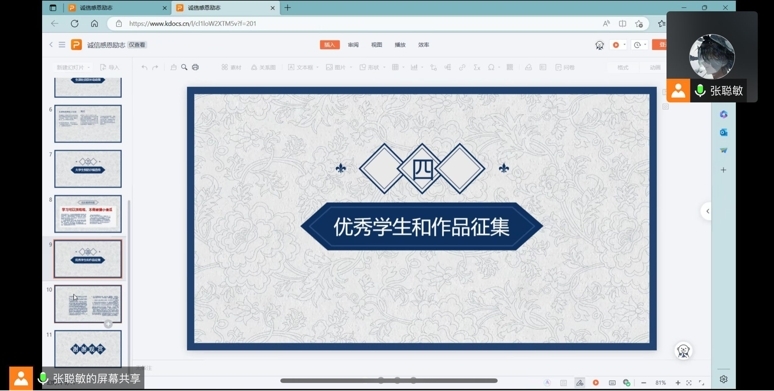The width and height of the screenshot is (774, 391).
Task: Click the undo arrow
Action: (144, 67)
